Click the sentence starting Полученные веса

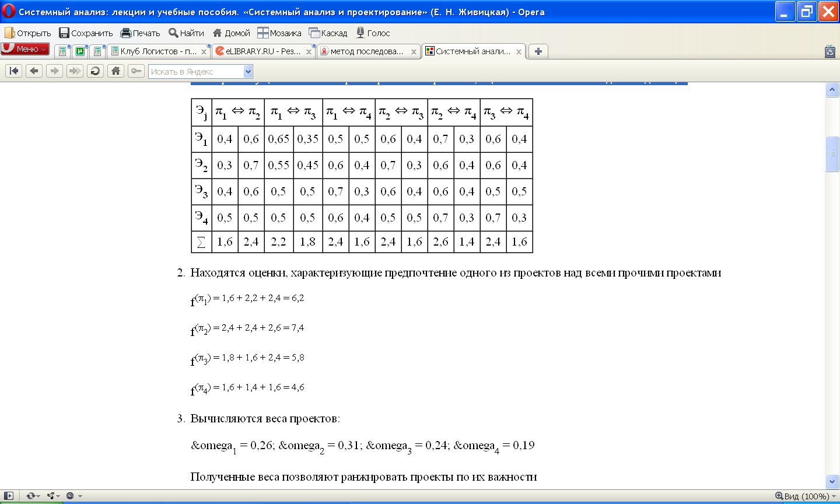click(363, 477)
